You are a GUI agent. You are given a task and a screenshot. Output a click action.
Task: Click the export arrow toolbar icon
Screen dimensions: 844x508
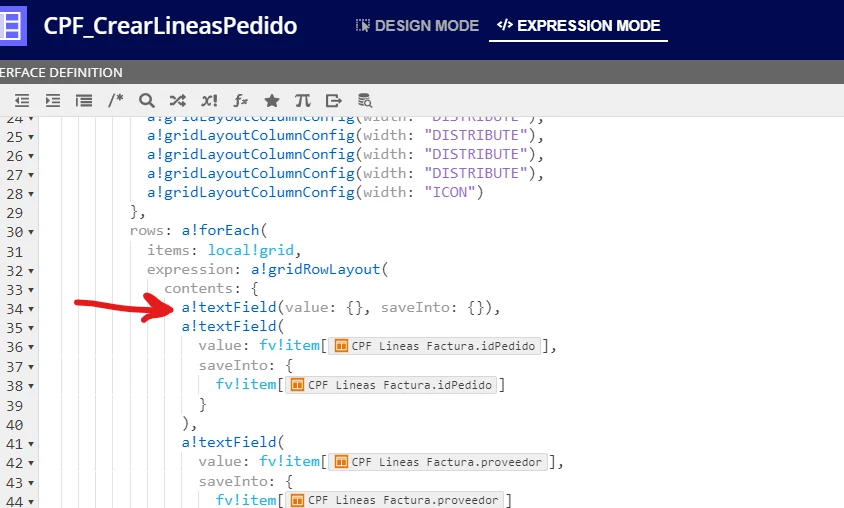(x=334, y=101)
